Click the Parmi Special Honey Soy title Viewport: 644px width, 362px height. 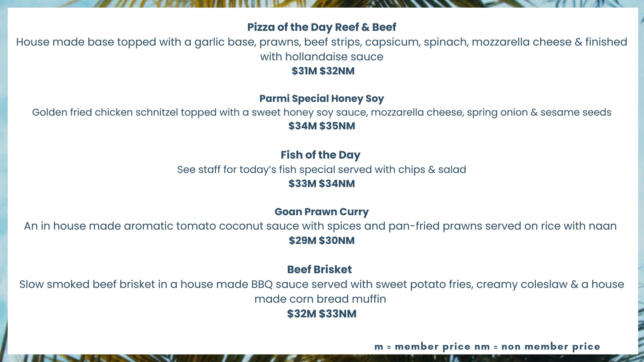point(322,99)
